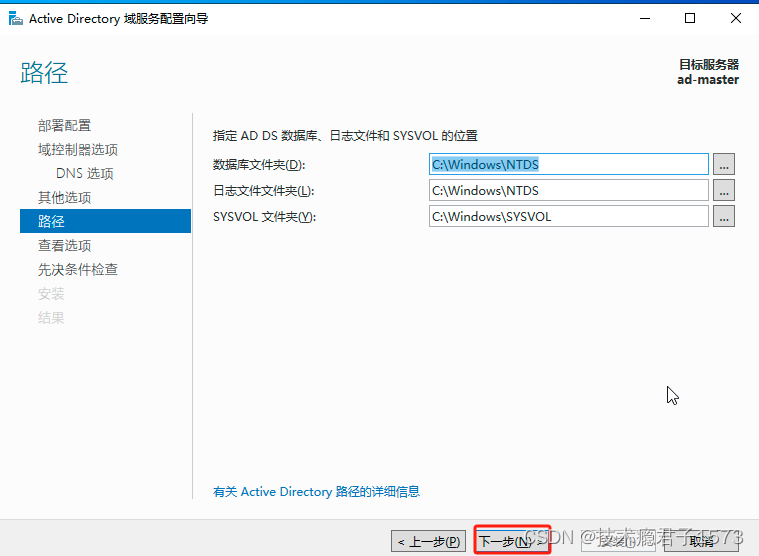Go to the 部署配置 step

64,126
